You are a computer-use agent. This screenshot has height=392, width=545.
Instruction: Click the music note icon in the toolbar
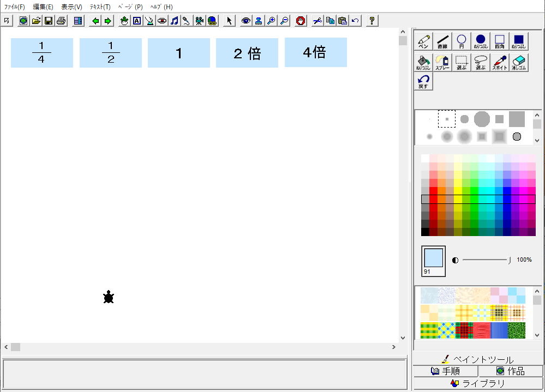pyautogui.click(x=174, y=21)
